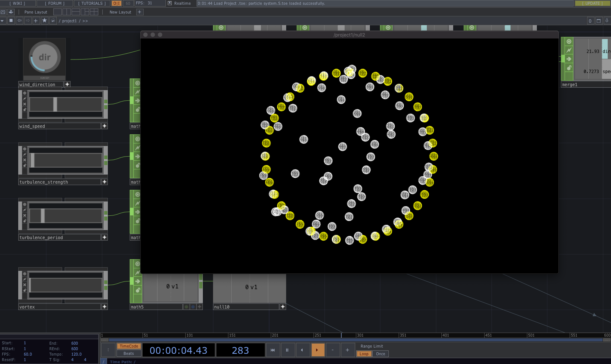Pause the timeline playback
The image size is (611, 364).
[x=287, y=350]
